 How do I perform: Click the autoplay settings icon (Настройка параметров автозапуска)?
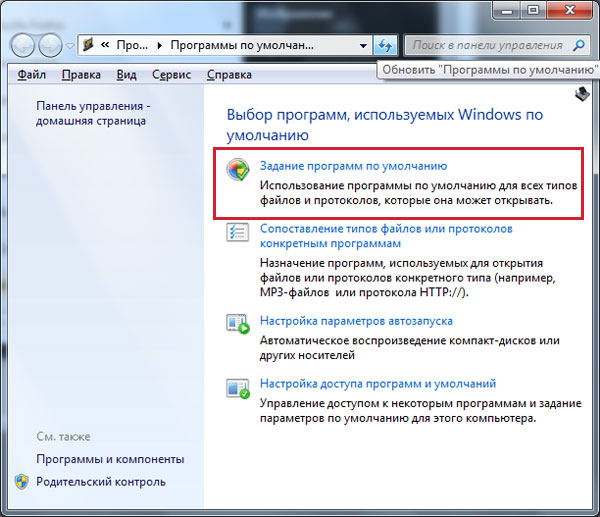(237, 324)
